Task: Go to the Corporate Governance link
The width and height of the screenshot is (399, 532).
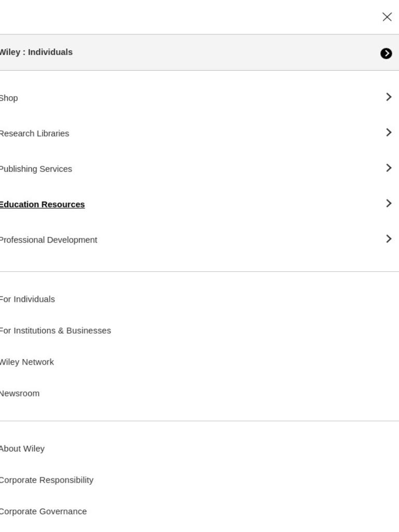Action: 43,511
